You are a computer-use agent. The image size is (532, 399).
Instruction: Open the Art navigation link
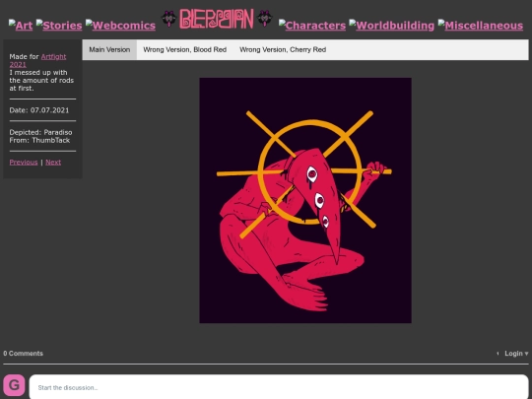(x=21, y=25)
